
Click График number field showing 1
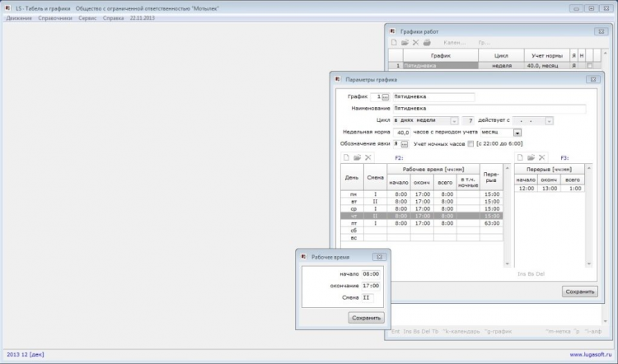pyautogui.click(x=376, y=96)
